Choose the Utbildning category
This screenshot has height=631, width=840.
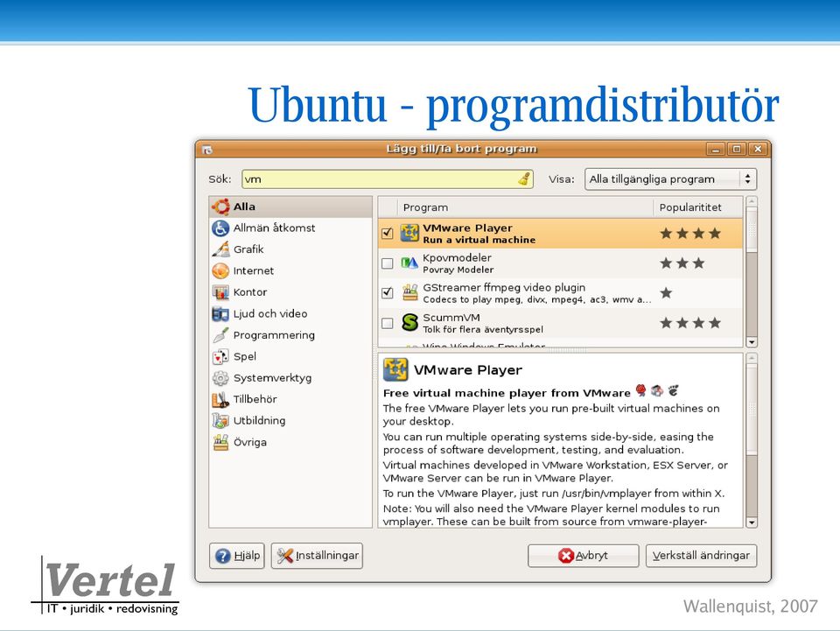click(290, 421)
